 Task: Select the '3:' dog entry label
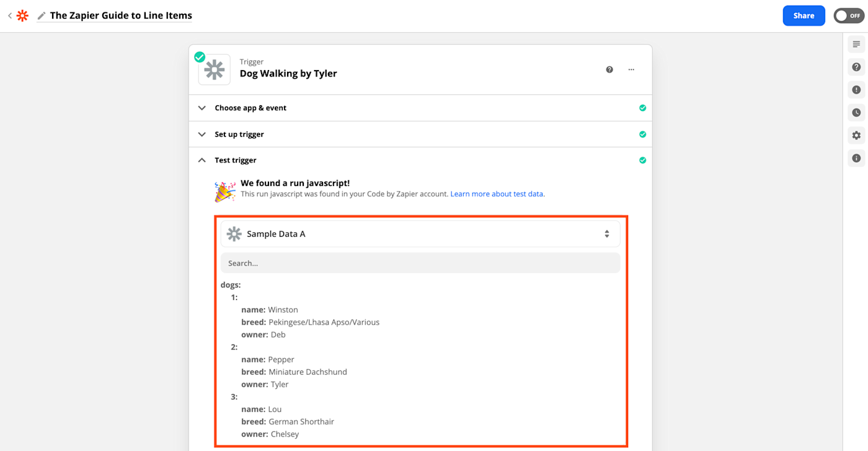tap(234, 396)
